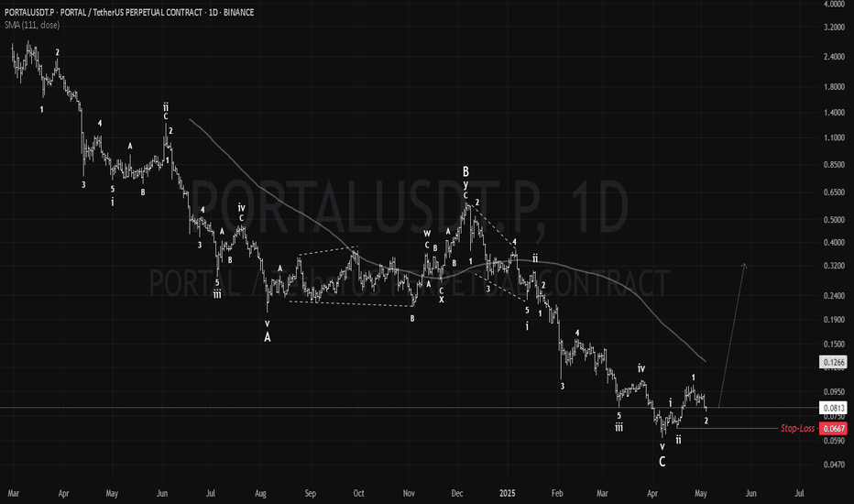Viewport: 854px width, 504px height.
Task: Select the W wave label near November
Action: pos(427,234)
